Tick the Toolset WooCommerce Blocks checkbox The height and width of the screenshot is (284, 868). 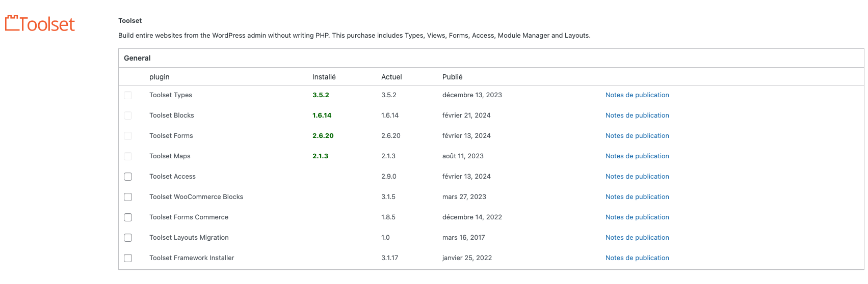[x=128, y=197]
